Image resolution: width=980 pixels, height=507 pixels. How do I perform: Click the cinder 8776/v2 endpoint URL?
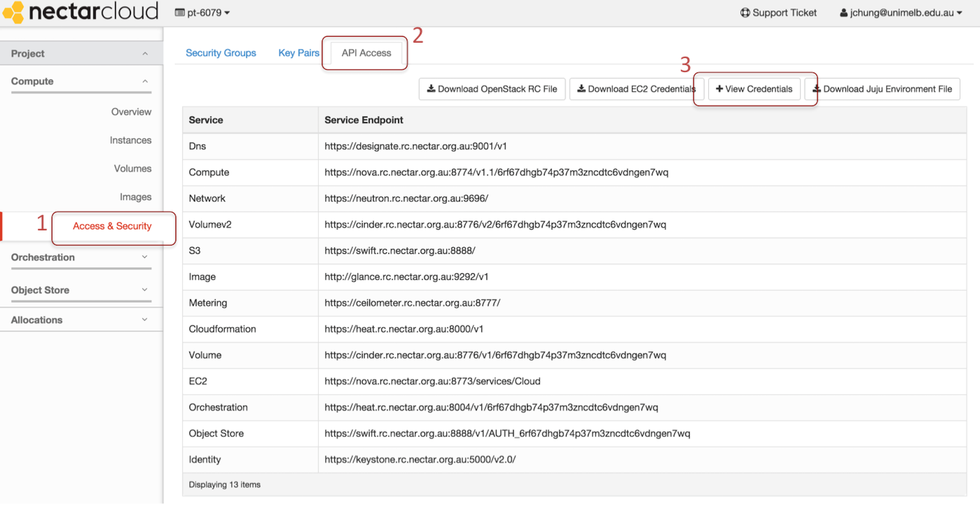click(x=495, y=225)
